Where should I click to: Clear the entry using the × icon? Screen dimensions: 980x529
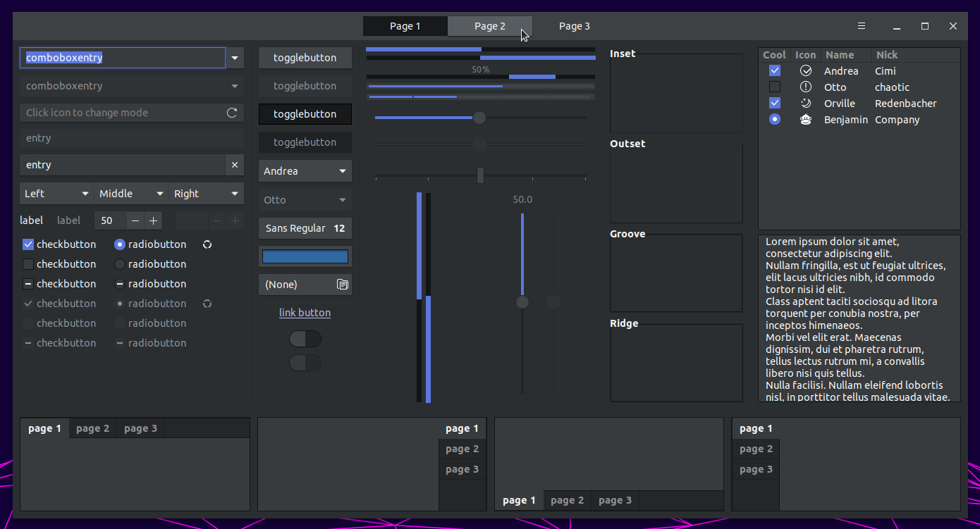[234, 165]
